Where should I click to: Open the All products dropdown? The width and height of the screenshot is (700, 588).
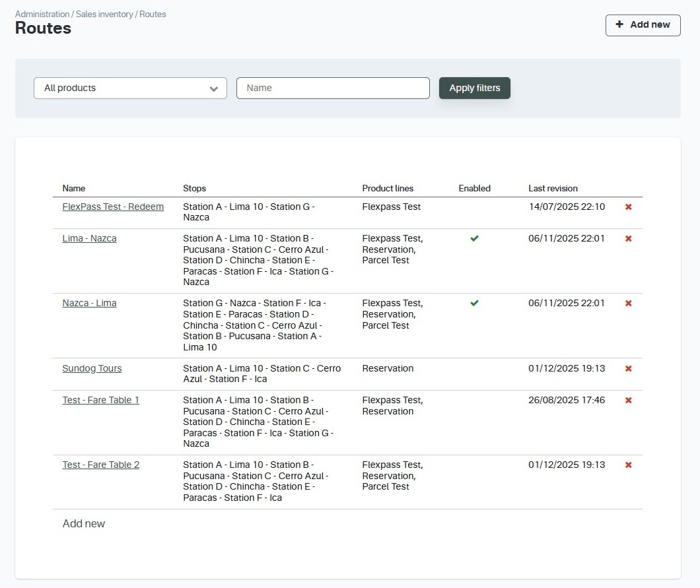[x=130, y=88]
